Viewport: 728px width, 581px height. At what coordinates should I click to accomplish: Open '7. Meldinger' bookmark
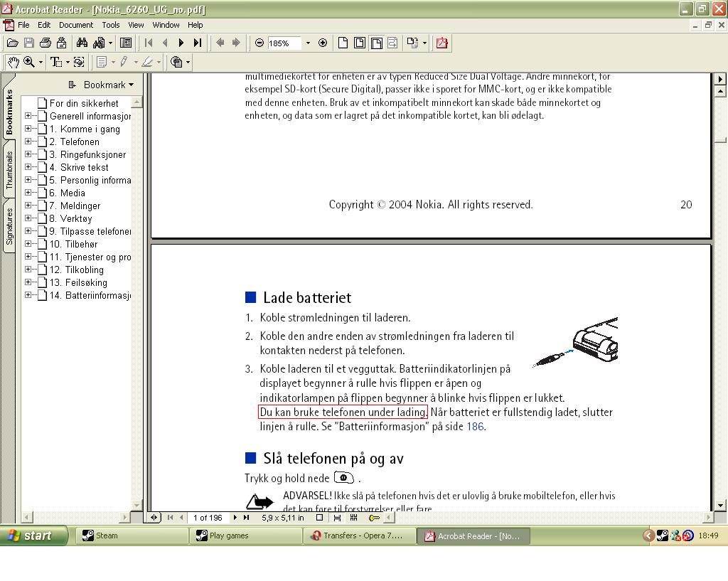point(75,206)
